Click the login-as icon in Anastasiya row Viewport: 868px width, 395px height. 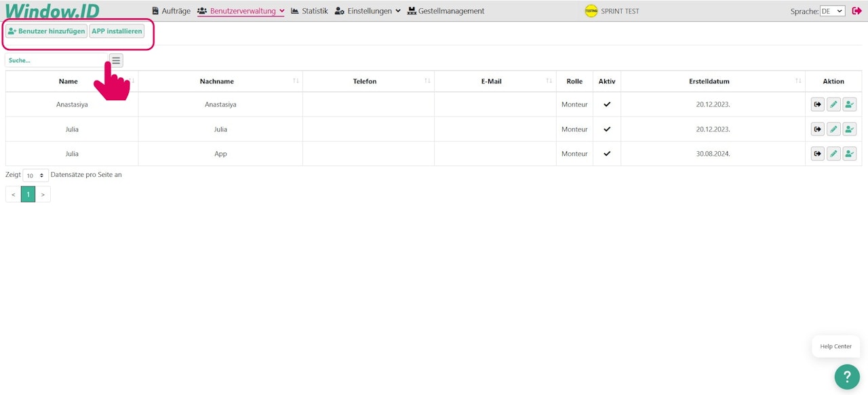[818, 104]
